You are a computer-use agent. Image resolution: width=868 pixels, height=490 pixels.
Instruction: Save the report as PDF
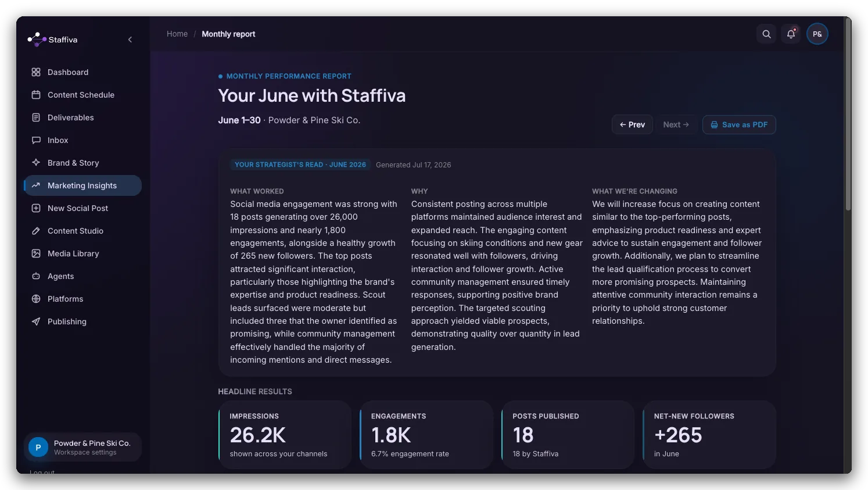(x=739, y=125)
